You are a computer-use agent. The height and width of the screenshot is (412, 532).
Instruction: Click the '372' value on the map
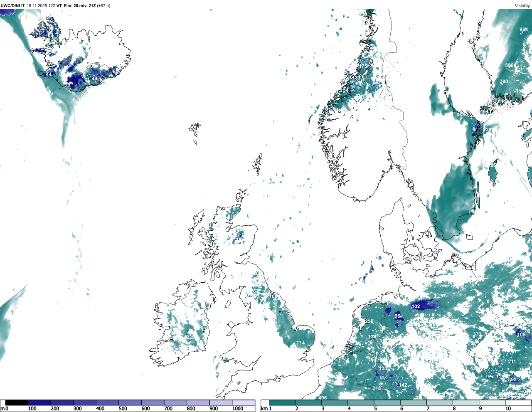[477, 335]
